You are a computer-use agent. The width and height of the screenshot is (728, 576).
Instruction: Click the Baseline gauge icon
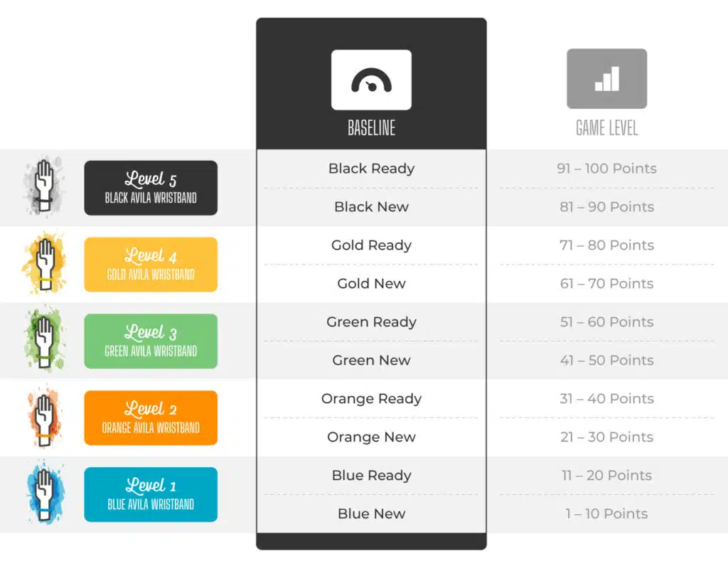coord(371,80)
